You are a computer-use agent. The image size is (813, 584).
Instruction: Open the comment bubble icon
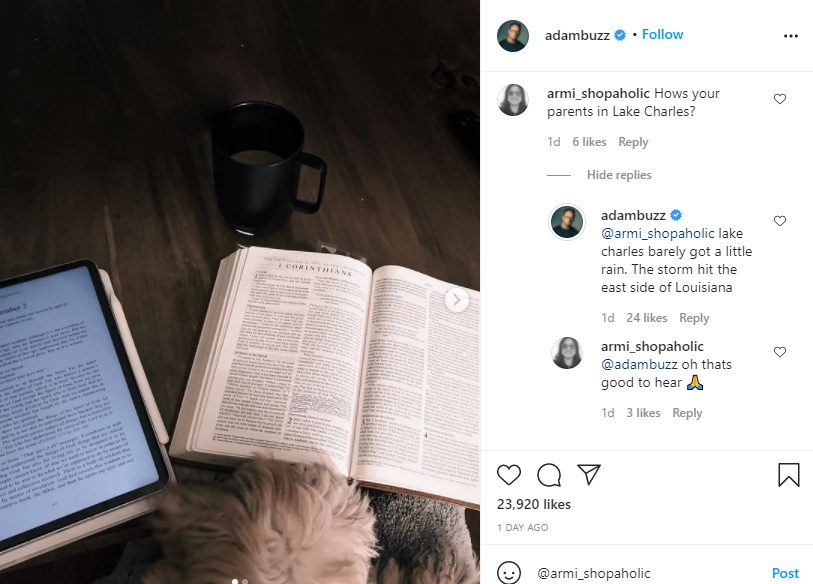point(549,475)
